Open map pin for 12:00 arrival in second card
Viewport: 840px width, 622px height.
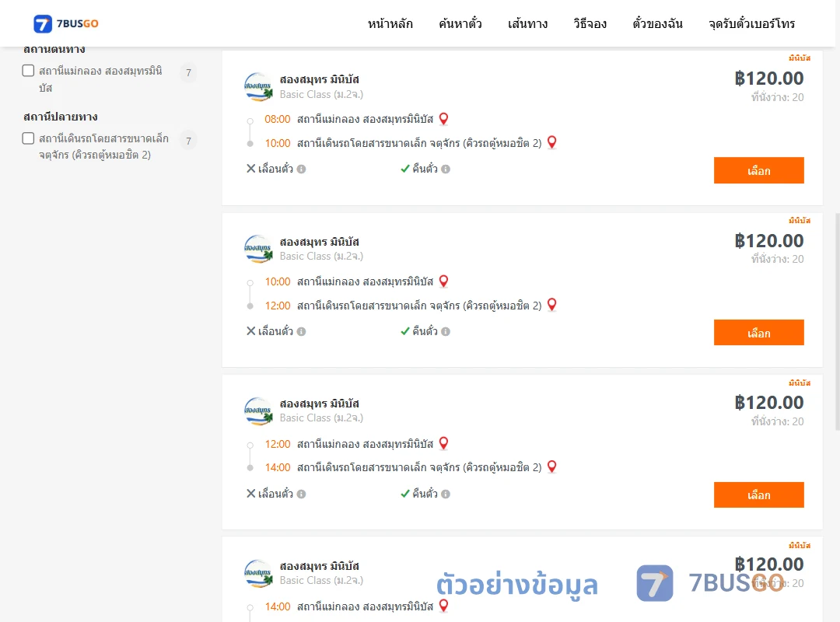click(x=551, y=305)
